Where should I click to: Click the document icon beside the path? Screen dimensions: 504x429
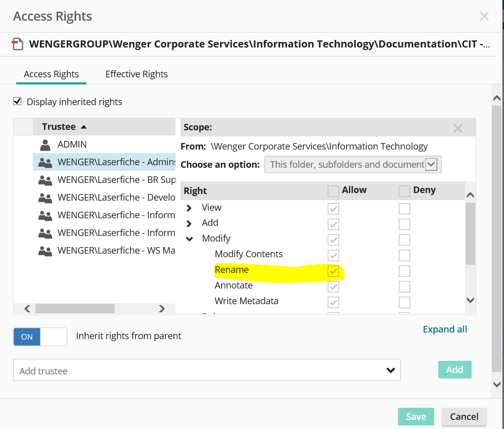18,44
